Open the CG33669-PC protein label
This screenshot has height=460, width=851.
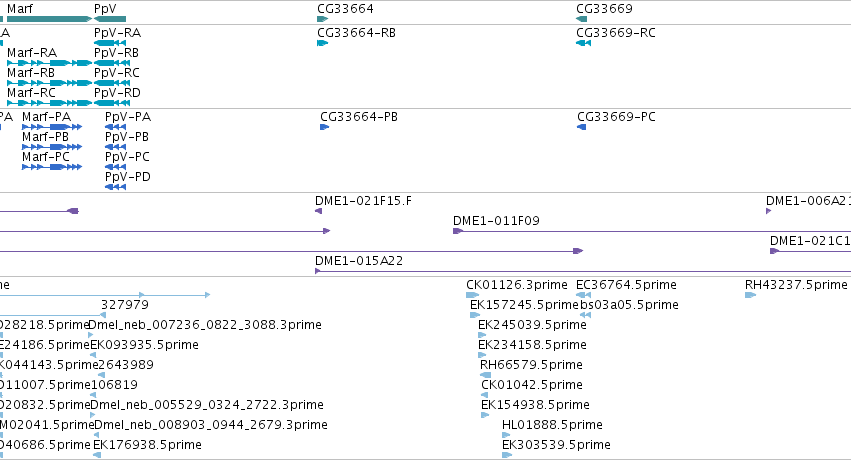click(617, 117)
